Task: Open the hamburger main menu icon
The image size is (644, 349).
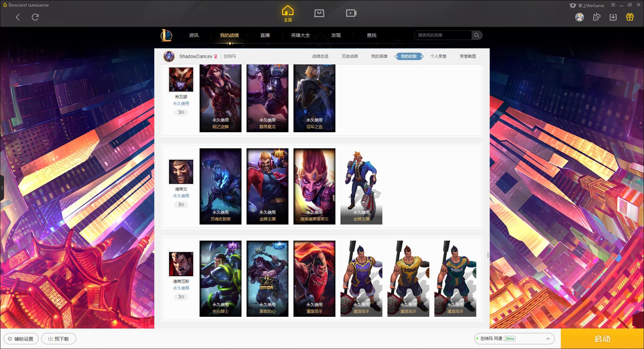Action: tap(613, 5)
